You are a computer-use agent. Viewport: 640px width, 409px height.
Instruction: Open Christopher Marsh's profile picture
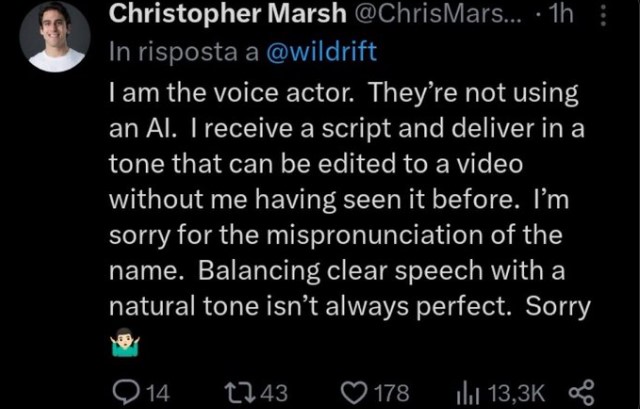click(x=57, y=37)
